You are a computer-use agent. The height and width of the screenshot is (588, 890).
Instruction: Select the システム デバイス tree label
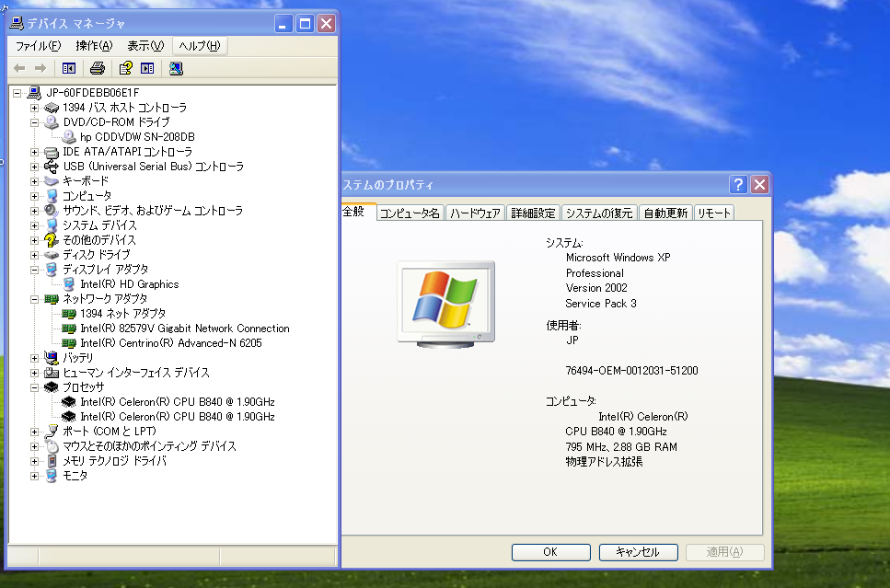click(100, 225)
